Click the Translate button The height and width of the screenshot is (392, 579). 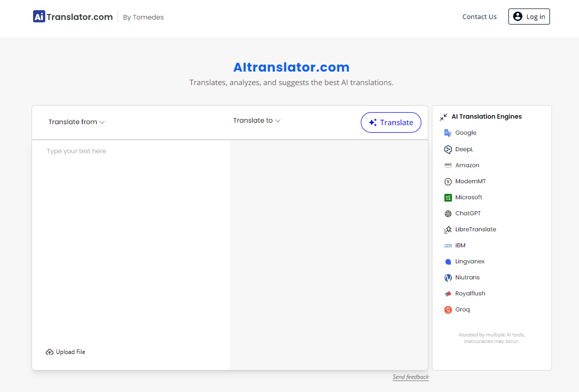(391, 122)
